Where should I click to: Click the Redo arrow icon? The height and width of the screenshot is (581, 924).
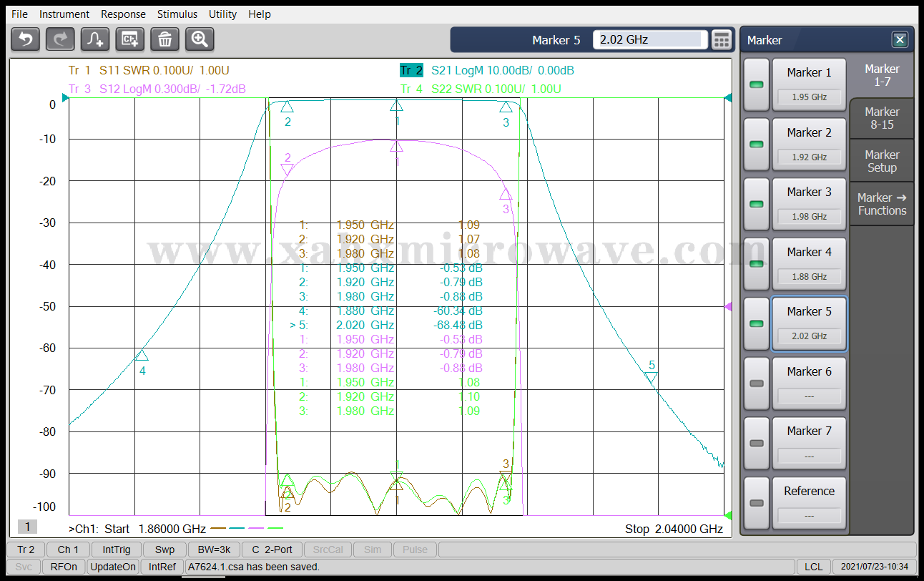coord(60,39)
